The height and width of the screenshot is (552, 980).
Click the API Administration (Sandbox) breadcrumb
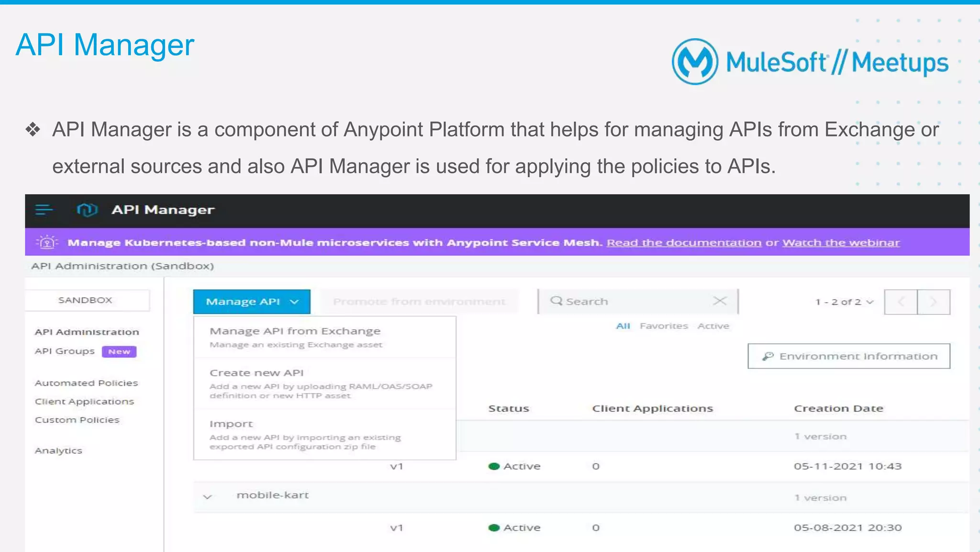[x=122, y=266]
